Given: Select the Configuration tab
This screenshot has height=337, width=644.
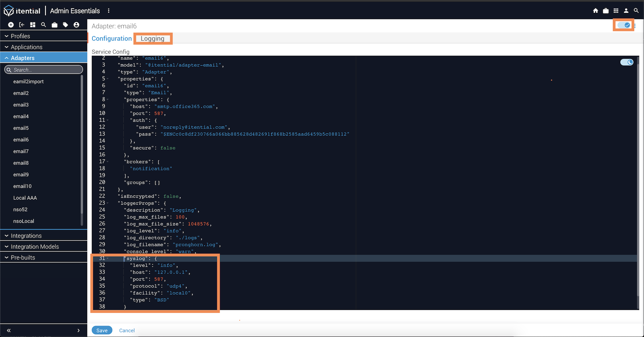Looking at the screenshot, I should (112, 39).
